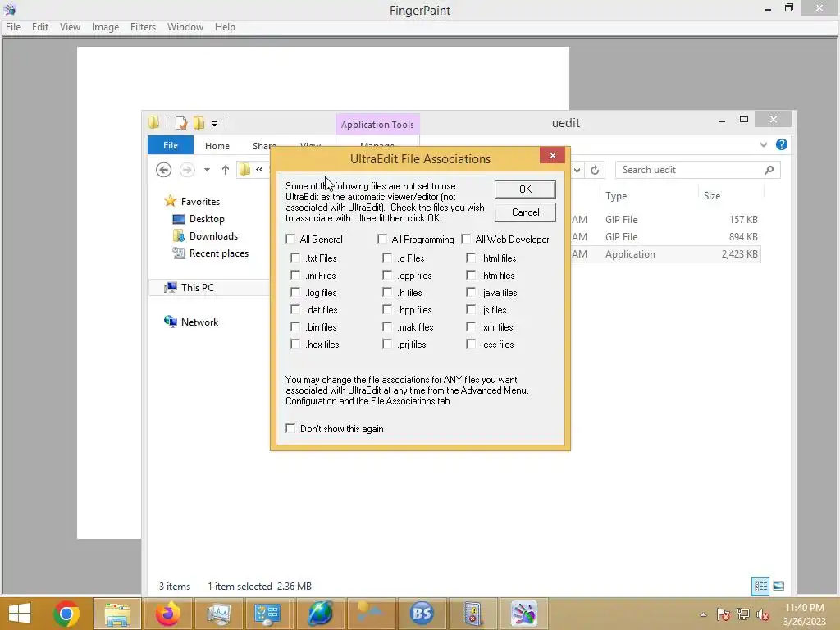Image resolution: width=840 pixels, height=630 pixels.
Task: Launch Chrome from taskbar
Action: [x=66, y=614]
